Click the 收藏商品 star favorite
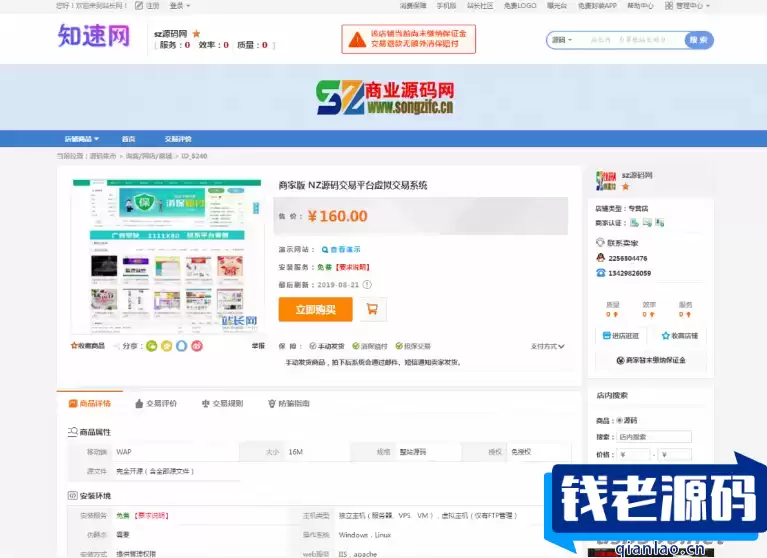The image size is (767, 558). (x=88, y=346)
